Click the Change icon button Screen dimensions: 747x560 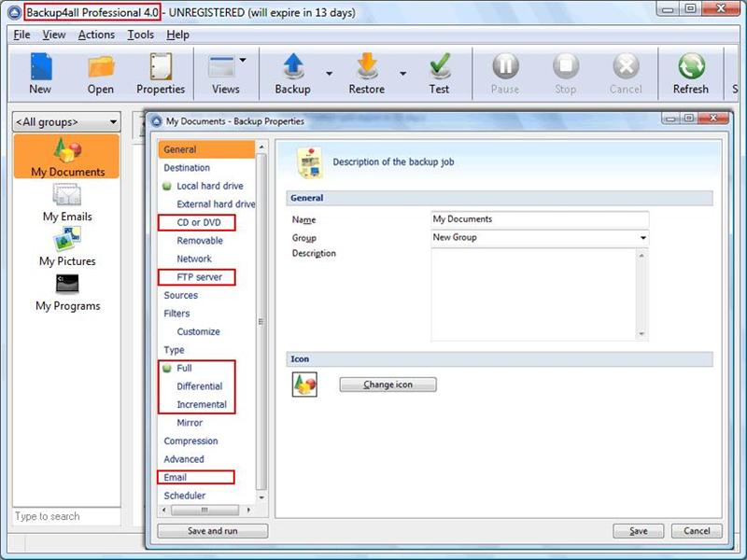(x=388, y=385)
